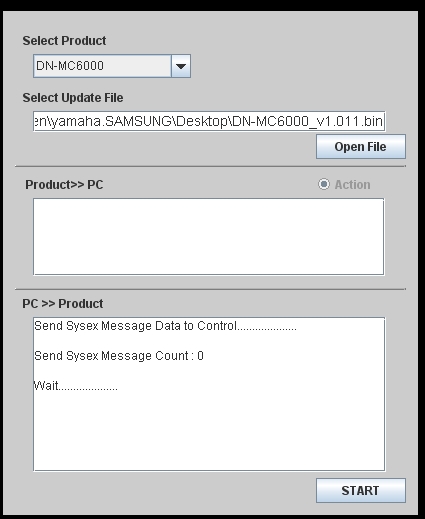Click inside the Product>> PC text area
This screenshot has width=425, height=519.
point(209,237)
